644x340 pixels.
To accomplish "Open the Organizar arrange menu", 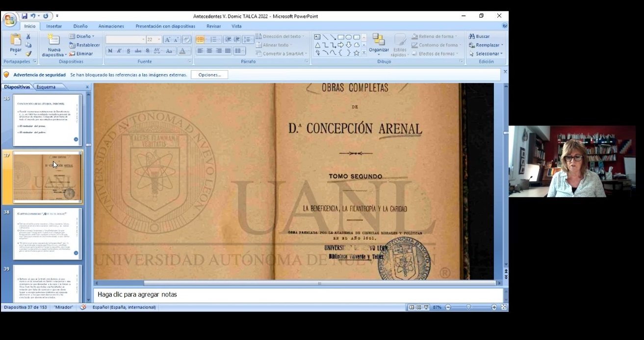I will click(x=379, y=45).
